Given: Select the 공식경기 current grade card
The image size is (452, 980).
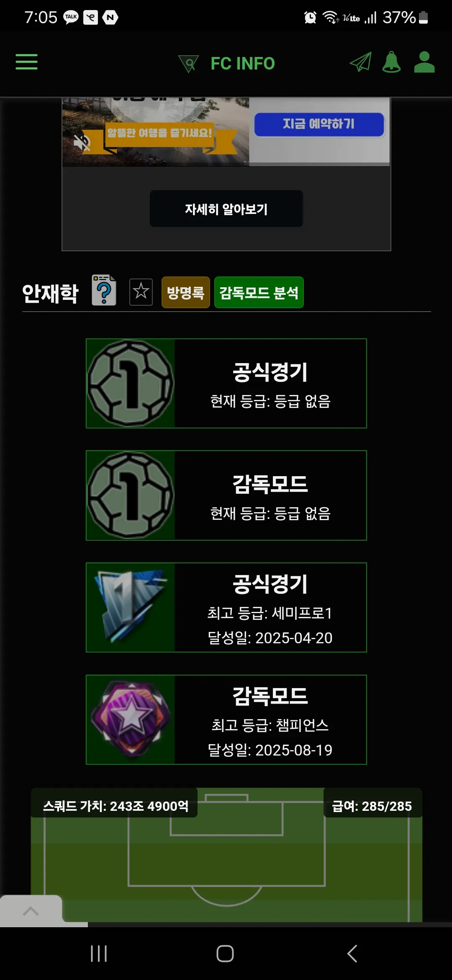Looking at the screenshot, I should pyautogui.click(x=226, y=383).
